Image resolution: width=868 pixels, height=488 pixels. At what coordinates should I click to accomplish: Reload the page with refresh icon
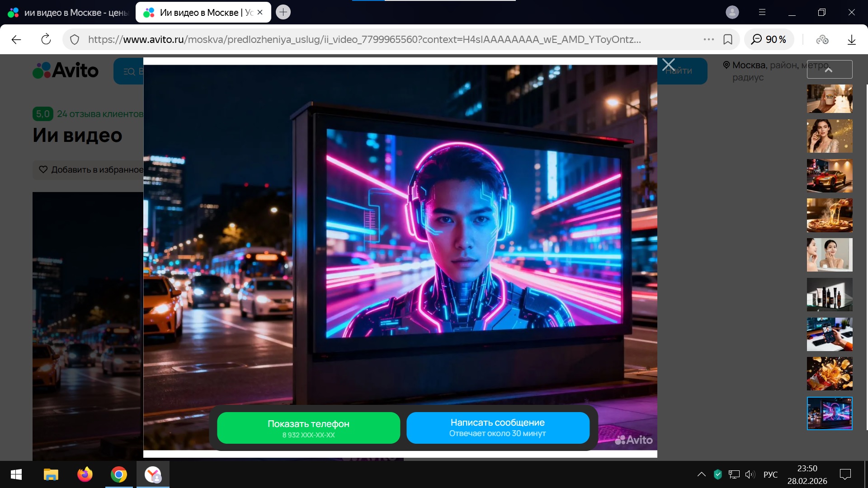[x=46, y=40]
